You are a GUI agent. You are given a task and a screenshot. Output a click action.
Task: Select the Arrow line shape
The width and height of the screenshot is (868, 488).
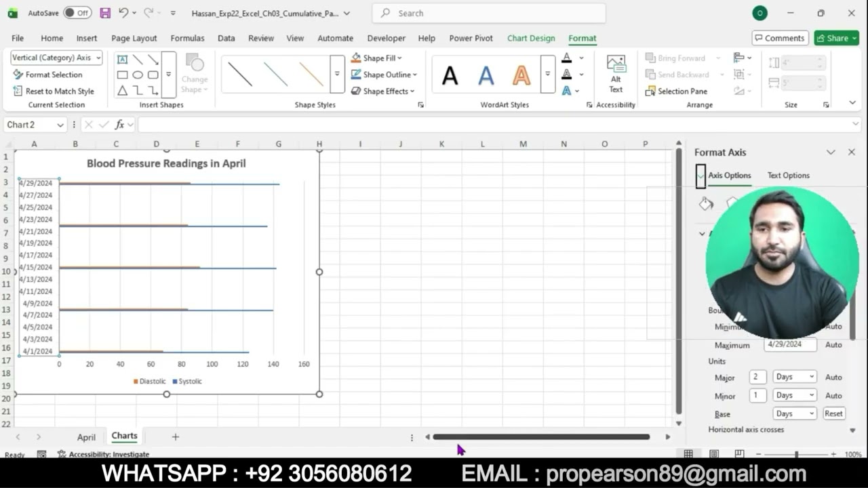(153, 60)
